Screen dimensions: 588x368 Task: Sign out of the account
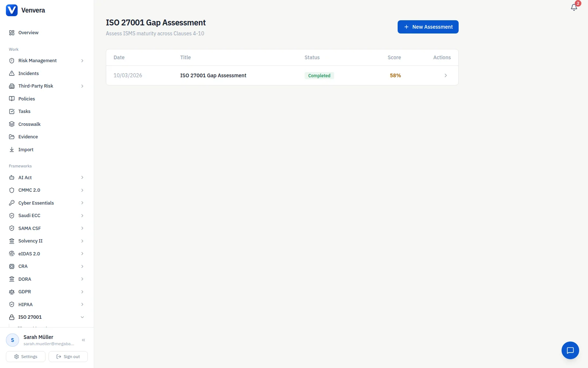coord(68,357)
